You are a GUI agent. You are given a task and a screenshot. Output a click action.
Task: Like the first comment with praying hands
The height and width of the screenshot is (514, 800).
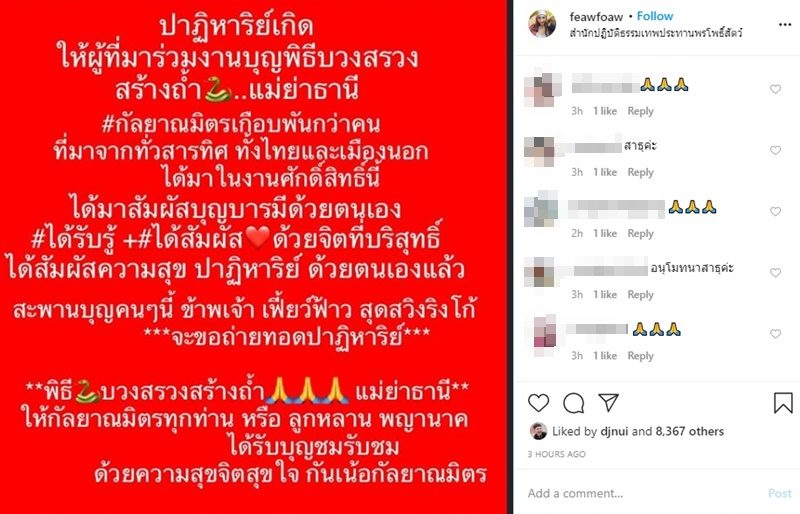(x=776, y=89)
